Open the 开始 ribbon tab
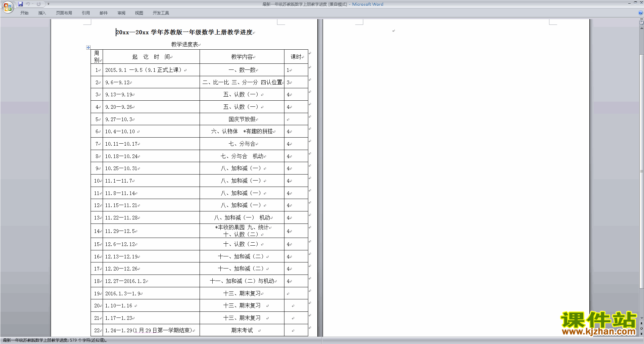644x344 pixels. coord(24,13)
